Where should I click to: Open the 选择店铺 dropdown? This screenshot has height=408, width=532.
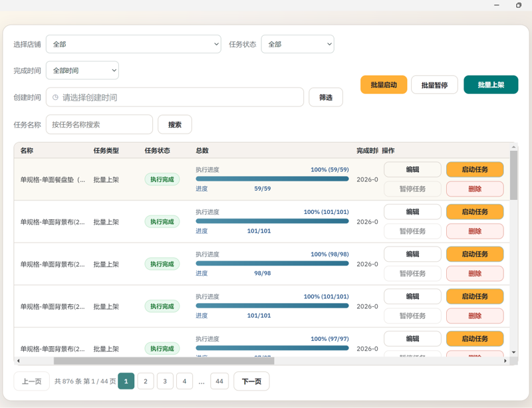(x=134, y=44)
